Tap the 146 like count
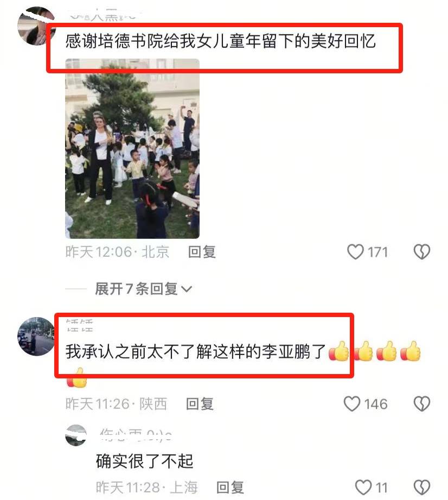The image size is (448, 500). (x=376, y=404)
